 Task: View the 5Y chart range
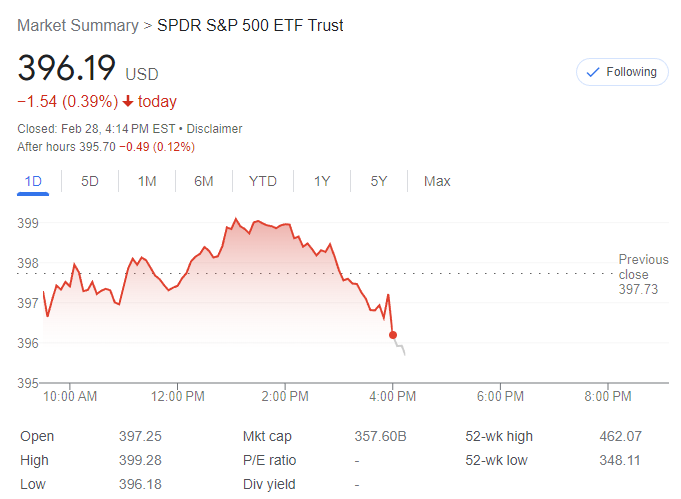tap(379, 181)
